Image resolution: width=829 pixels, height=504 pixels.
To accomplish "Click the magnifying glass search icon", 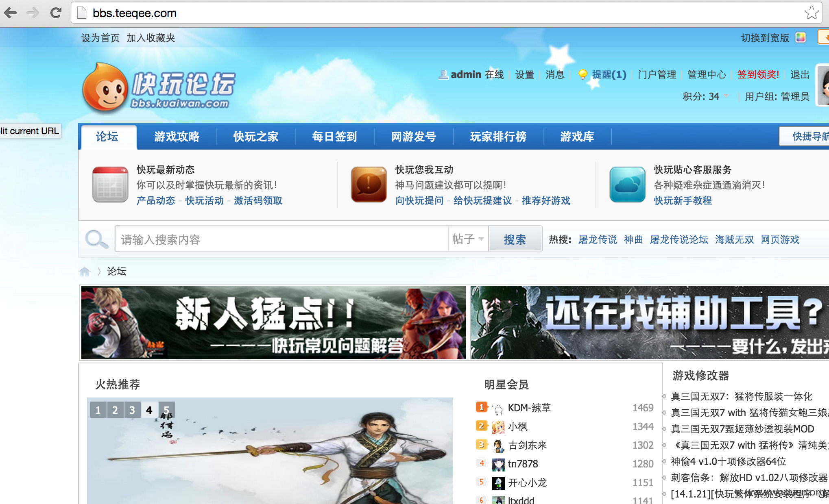I will click(96, 239).
